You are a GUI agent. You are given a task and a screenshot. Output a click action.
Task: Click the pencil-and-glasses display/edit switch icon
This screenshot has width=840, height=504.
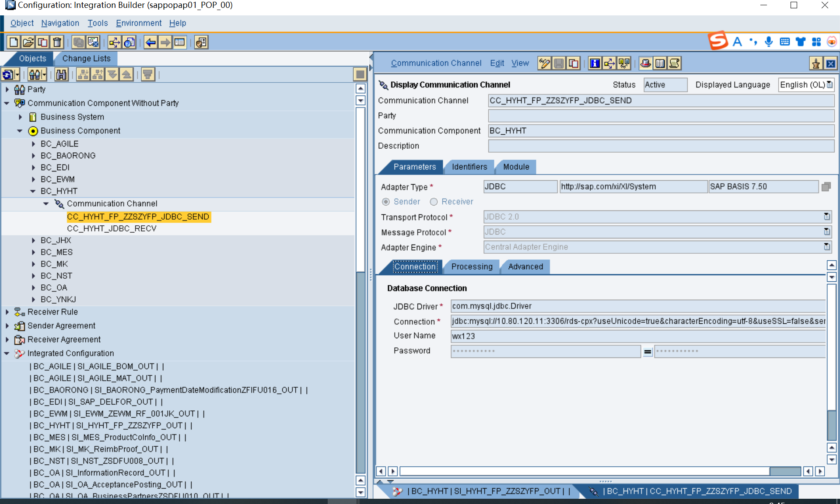(x=544, y=63)
